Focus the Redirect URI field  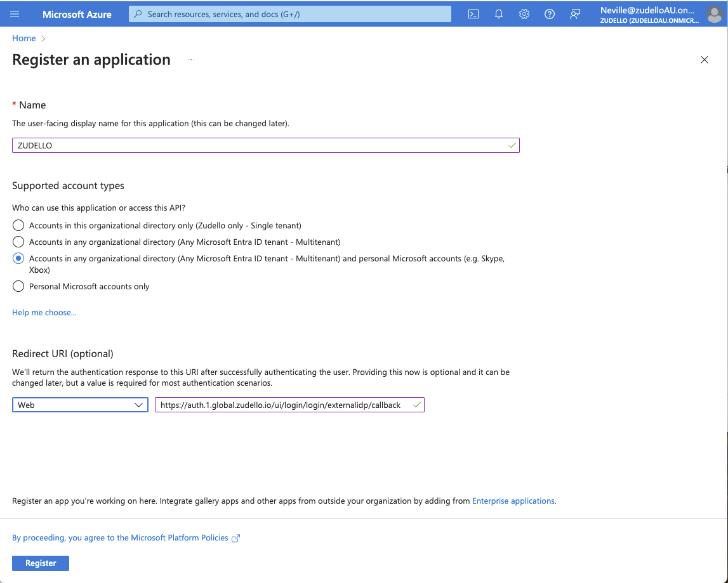[289, 405]
